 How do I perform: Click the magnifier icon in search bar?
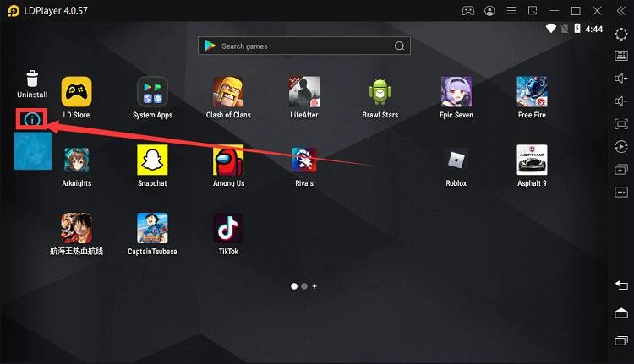[400, 46]
